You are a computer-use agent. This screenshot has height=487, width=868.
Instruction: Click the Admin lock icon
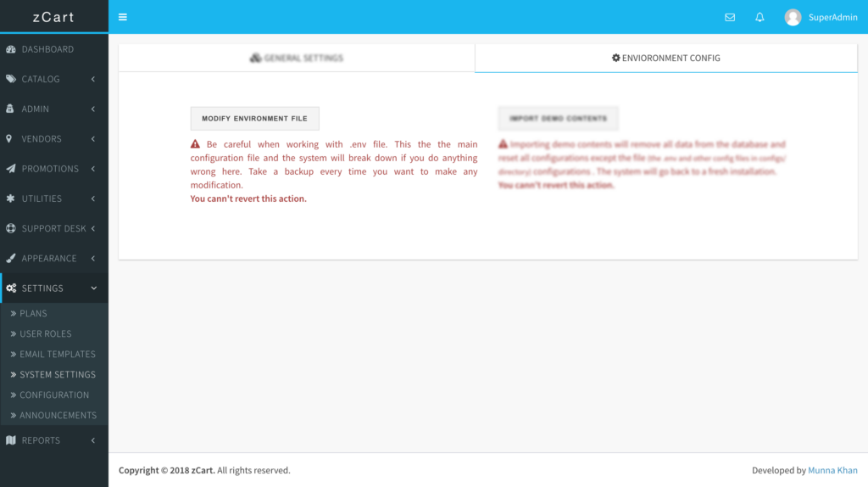pyautogui.click(x=10, y=109)
